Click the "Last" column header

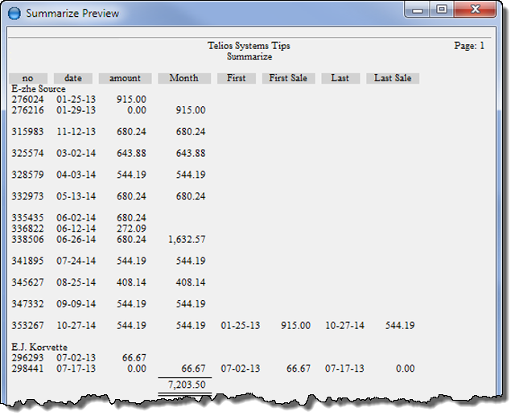(340, 78)
